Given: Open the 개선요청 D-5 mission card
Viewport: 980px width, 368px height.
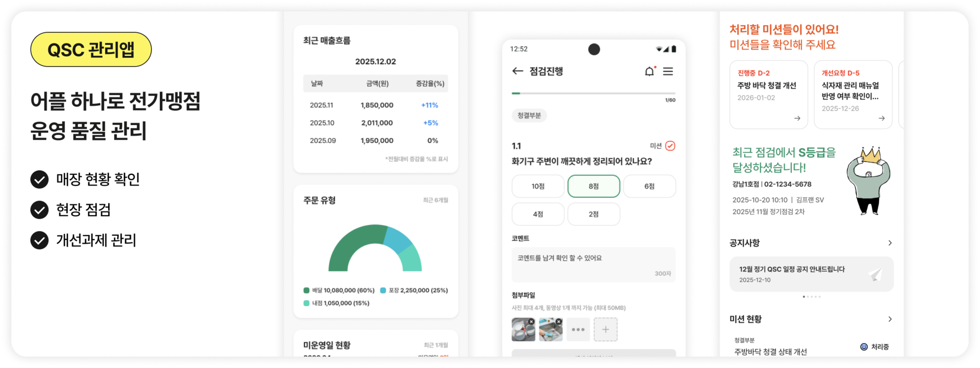Looking at the screenshot, I should [853, 95].
